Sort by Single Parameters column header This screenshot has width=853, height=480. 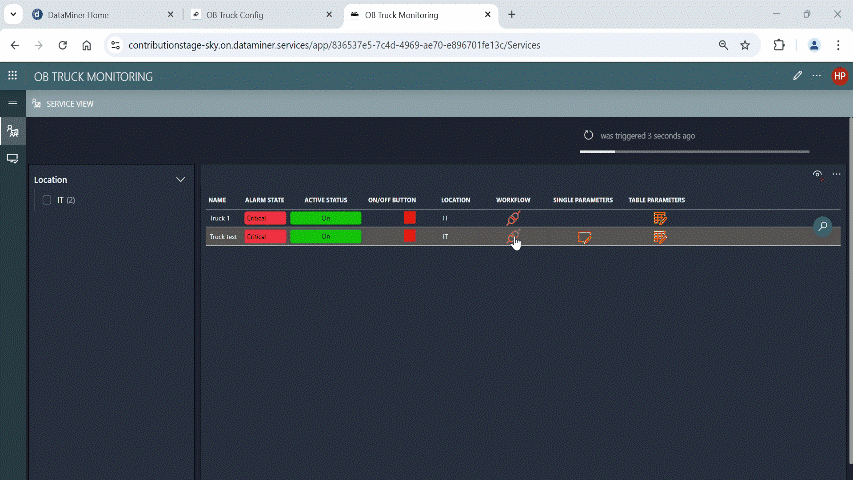[x=583, y=200]
